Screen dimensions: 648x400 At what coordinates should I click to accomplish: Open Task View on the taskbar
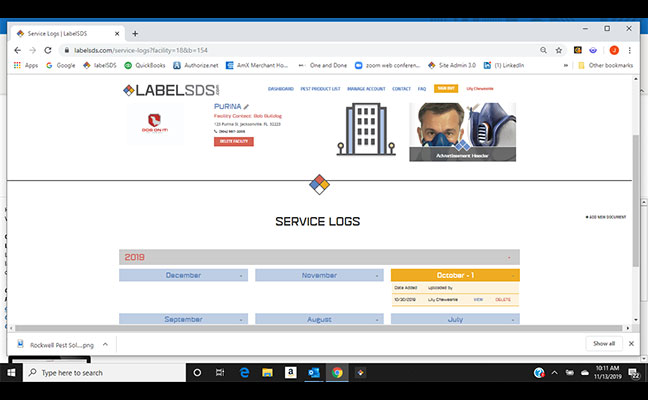coord(220,373)
